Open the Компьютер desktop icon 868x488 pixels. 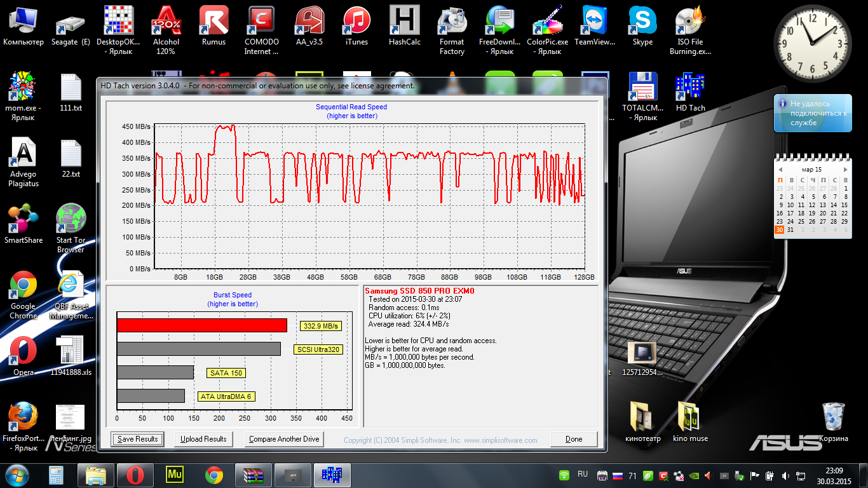coord(24,27)
